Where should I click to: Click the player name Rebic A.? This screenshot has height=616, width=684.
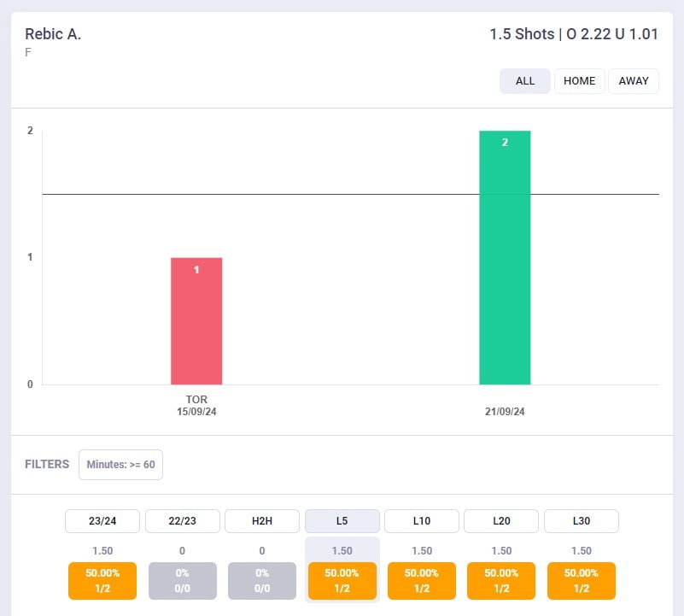click(x=53, y=34)
